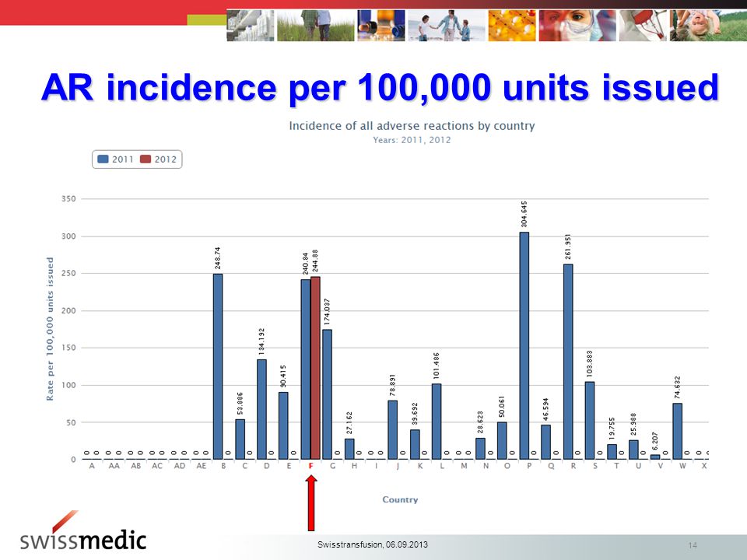Select the couple walking in grass thumbnail
This screenshot has height=560, width=747.
(315, 25)
